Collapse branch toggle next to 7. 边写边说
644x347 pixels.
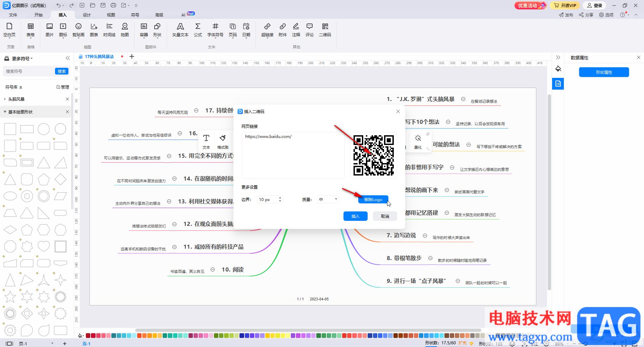click(425, 236)
